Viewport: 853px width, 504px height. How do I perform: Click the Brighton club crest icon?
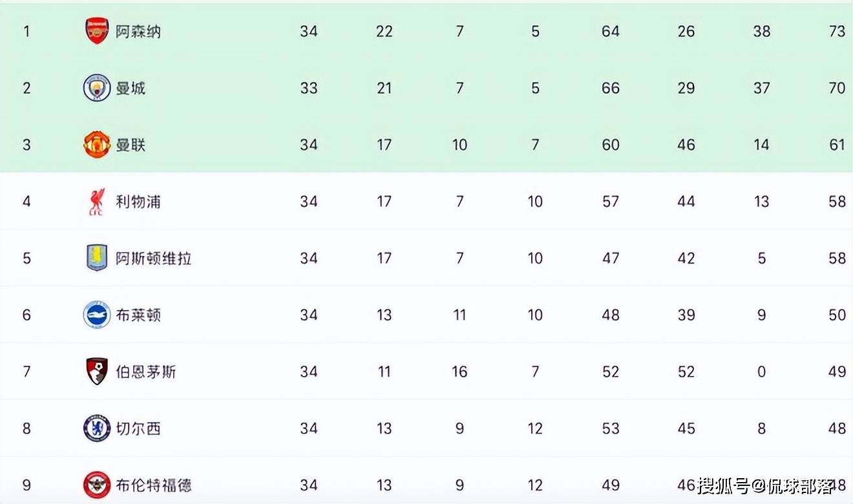point(97,315)
